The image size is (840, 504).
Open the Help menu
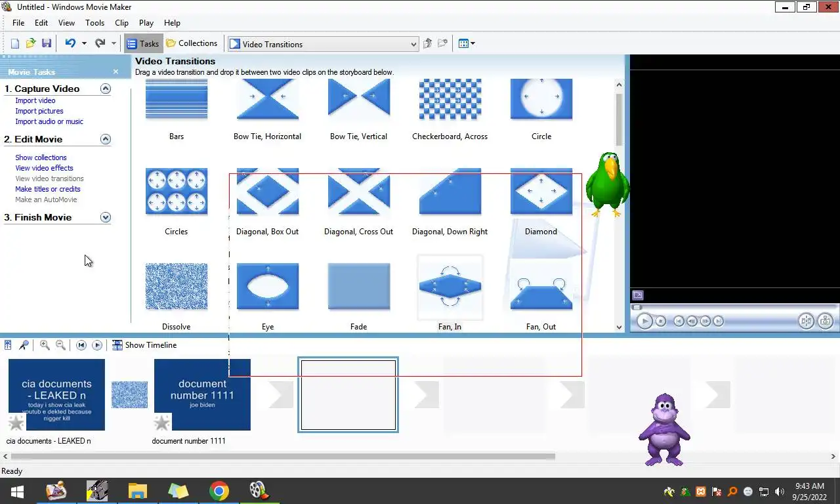(172, 22)
